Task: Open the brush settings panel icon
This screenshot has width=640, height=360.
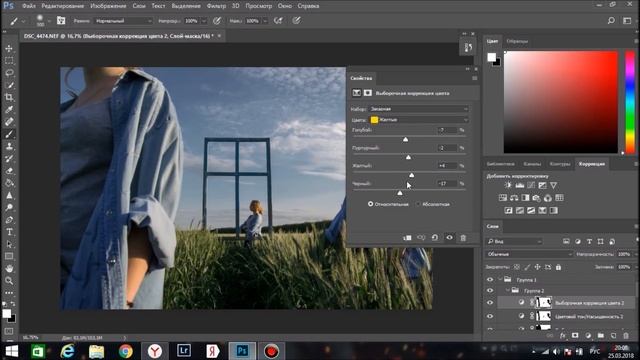Action: tap(61, 20)
